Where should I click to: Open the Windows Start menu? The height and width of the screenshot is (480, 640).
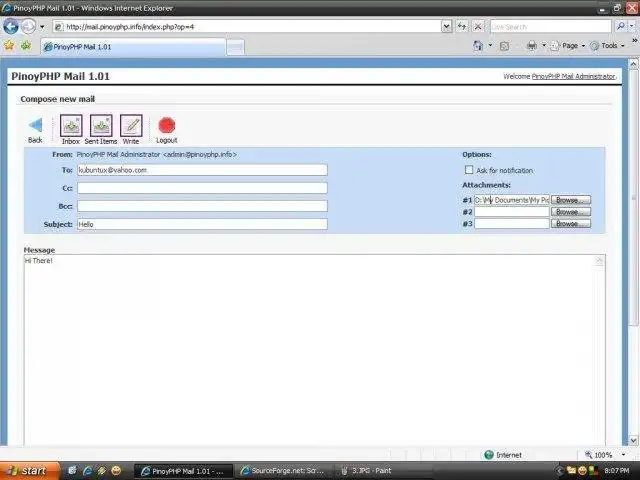point(29,471)
